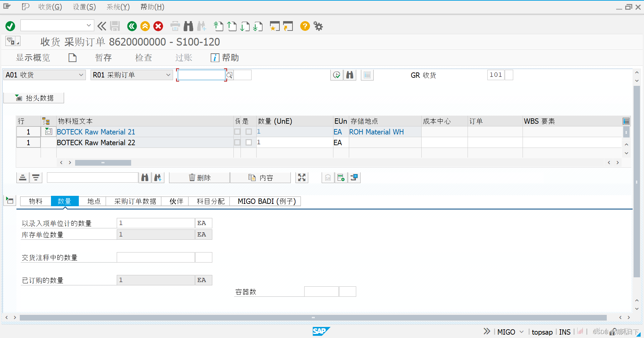Image resolution: width=644 pixels, height=338 pixels.
Task: Click the First Page icon
Action: tap(218, 26)
